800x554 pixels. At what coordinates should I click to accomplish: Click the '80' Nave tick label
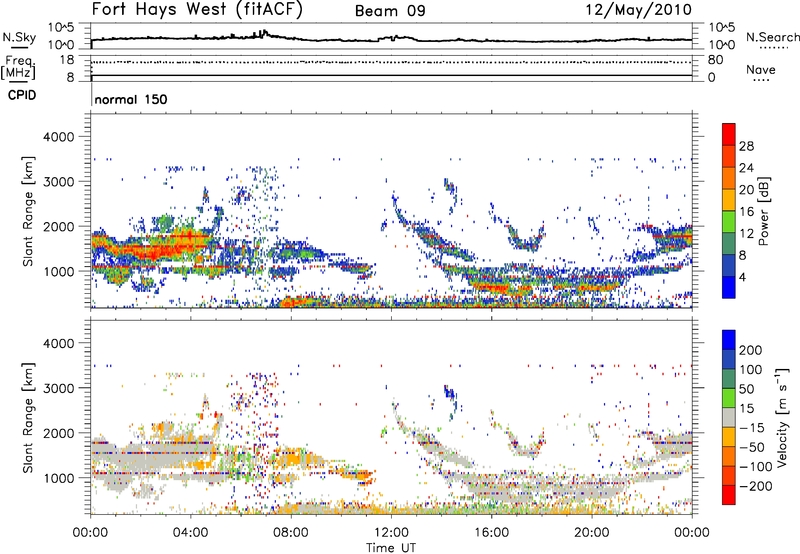715,60
